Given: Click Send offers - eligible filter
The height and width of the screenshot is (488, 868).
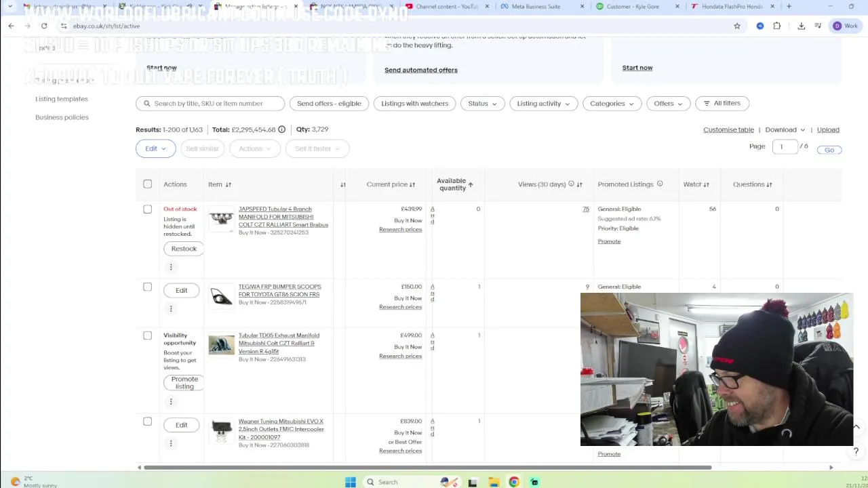Looking at the screenshot, I should coord(329,104).
